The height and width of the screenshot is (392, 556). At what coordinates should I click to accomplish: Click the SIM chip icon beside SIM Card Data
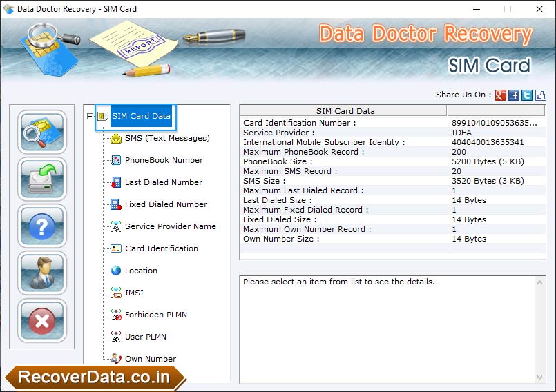point(102,116)
